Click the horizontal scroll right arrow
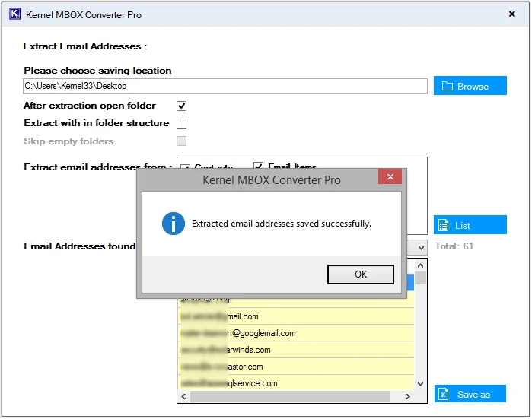The height and width of the screenshot is (419, 532). pyautogui.click(x=407, y=396)
